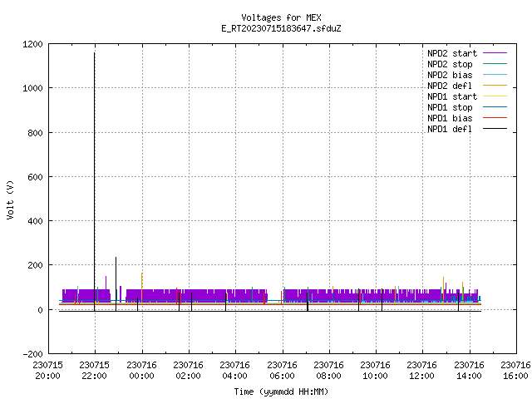Click the '230715 22:00' x-axis tick label
The image size is (532, 399).
tap(94, 371)
